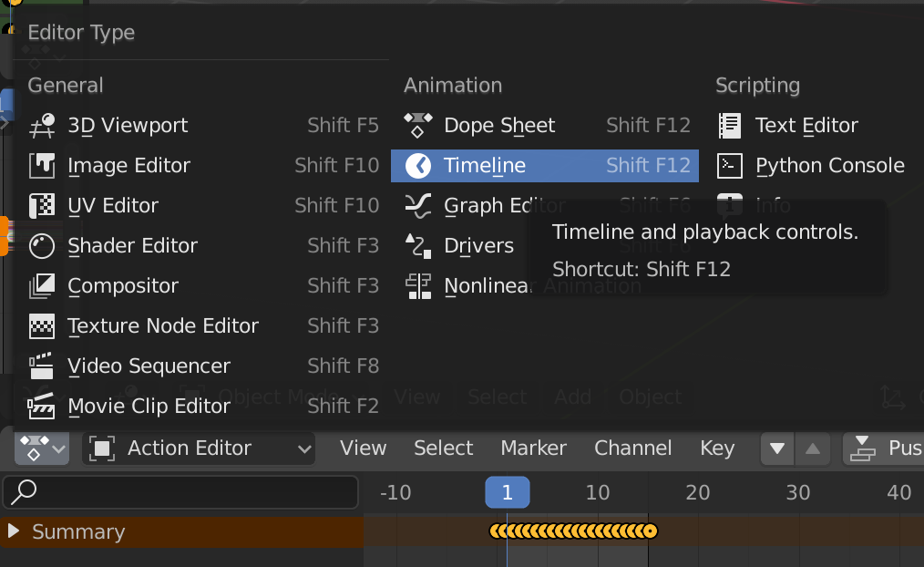Open the Channel menu
The height and width of the screenshot is (567, 924).
(x=632, y=448)
